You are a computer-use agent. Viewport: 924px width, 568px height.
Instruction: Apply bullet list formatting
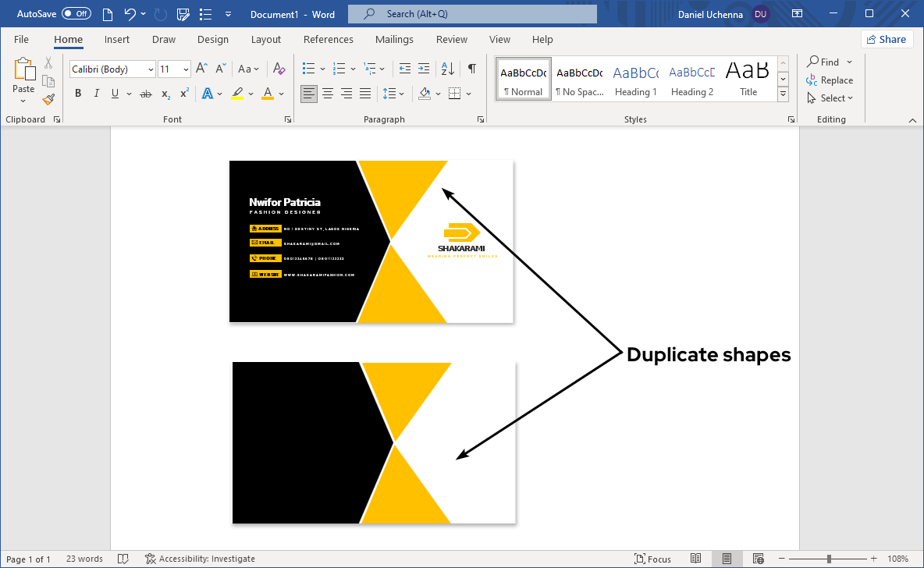(308, 69)
